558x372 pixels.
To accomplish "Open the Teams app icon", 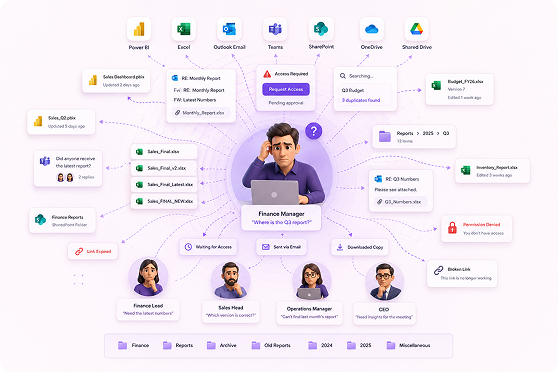I will tap(275, 29).
